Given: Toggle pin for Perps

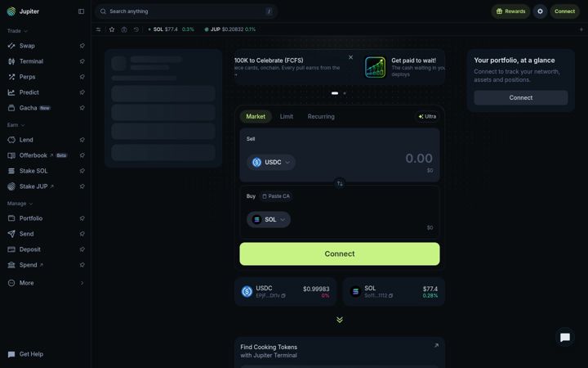Looking at the screenshot, I should coord(82,77).
